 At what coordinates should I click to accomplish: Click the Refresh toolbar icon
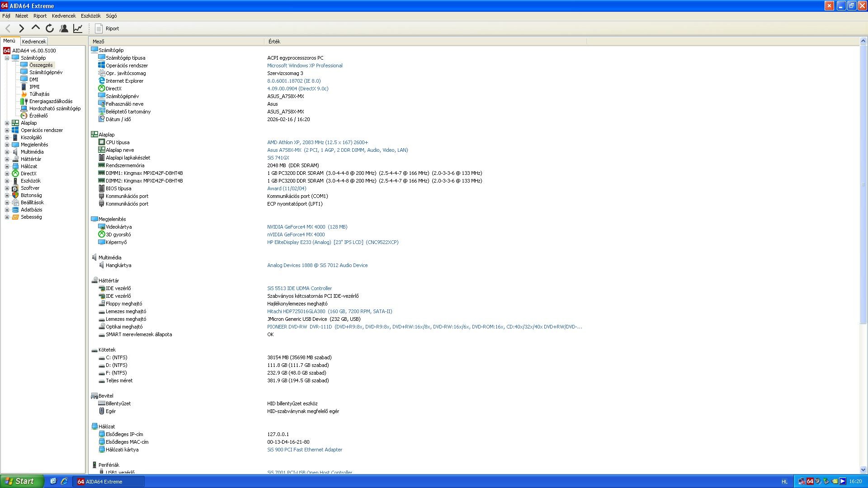click(50, 28)
